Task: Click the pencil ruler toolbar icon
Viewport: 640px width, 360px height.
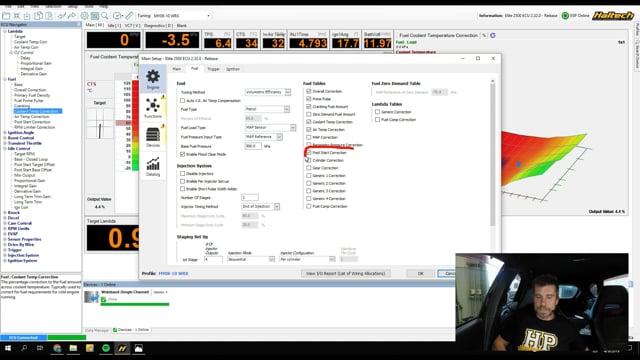Action: (x=129, y=16)
